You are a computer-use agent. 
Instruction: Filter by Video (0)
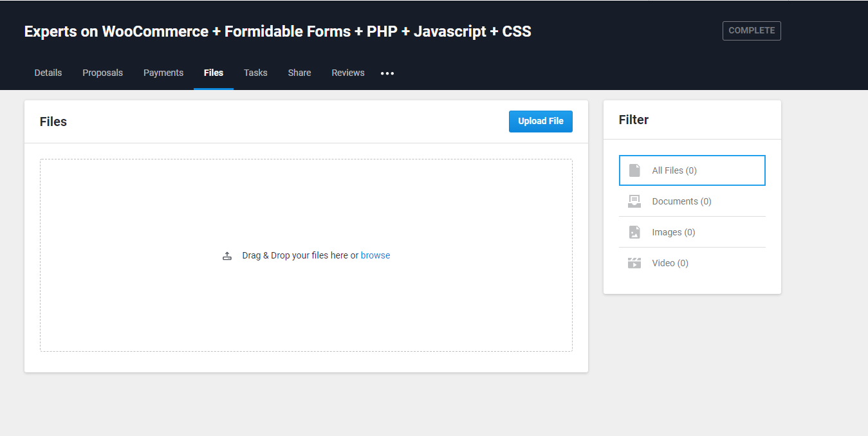(x=670, y=263)
